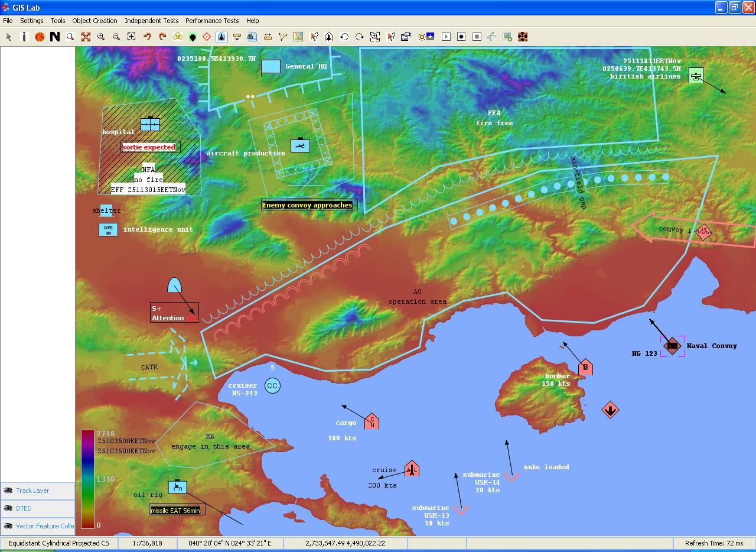
Task: Click the zoom-to-selection framed magnifier icon
Action: [x=375, y=37]
